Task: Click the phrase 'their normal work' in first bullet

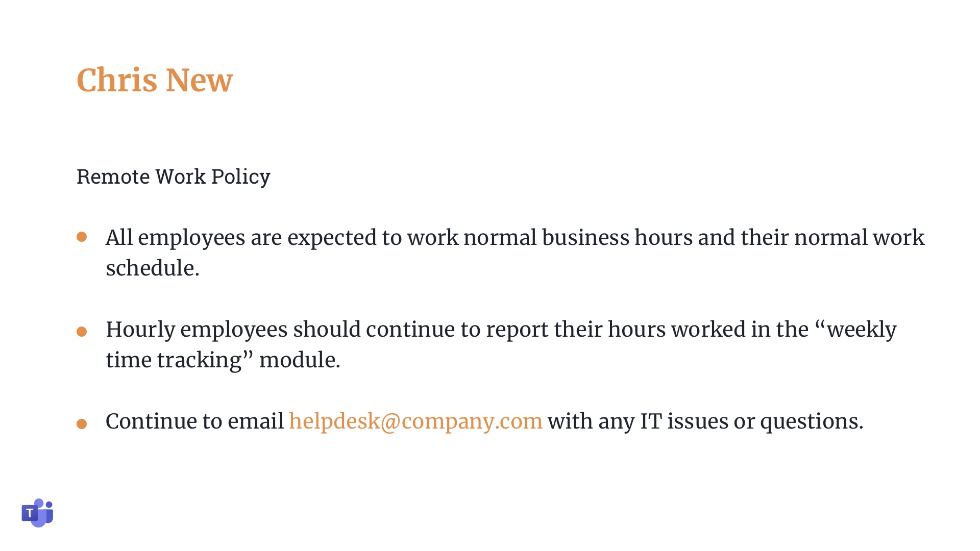Action: [832, 238]
